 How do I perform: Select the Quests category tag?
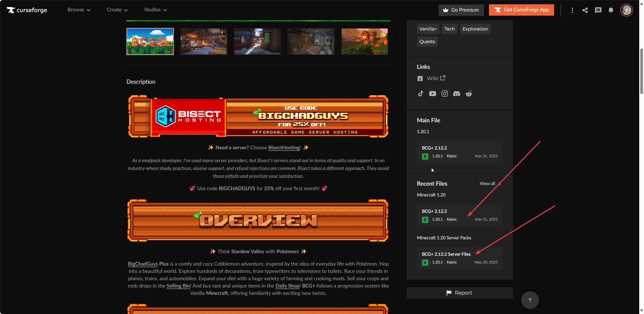[427, 42]
